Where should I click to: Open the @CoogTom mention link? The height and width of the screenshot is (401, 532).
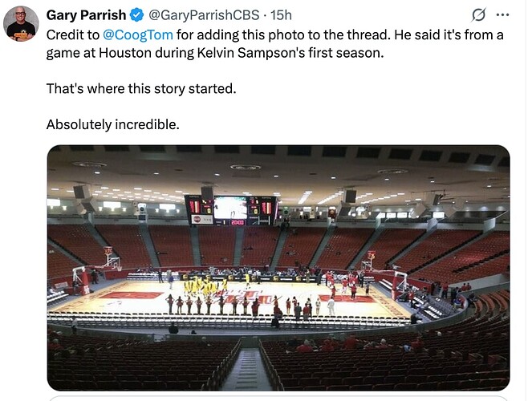click(134, 34)
